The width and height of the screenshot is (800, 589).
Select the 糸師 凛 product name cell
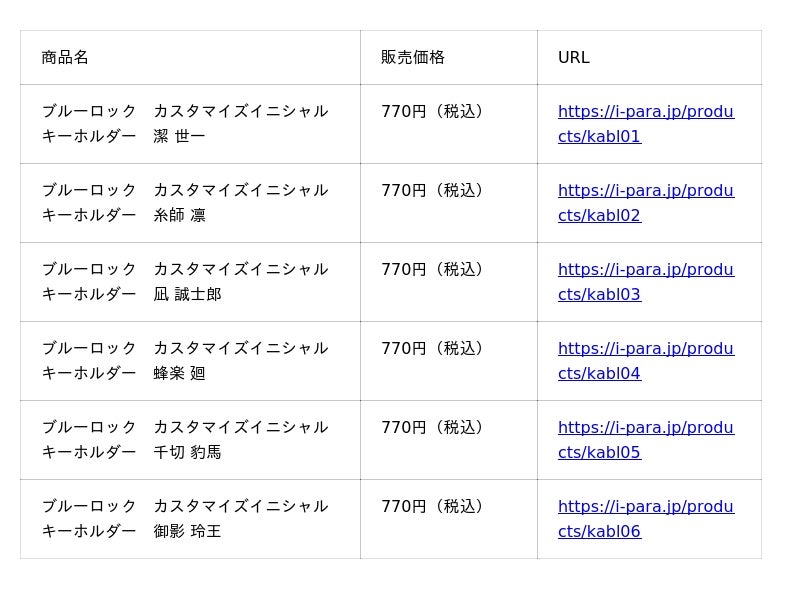[x=190, y=203]
